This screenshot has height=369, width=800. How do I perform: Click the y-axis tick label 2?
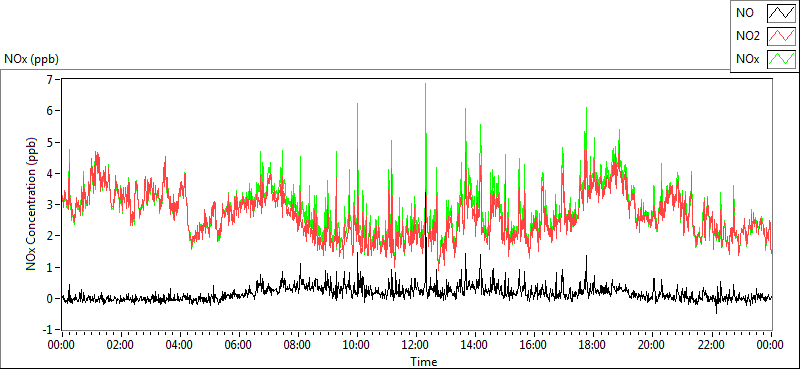coord(50,236)
